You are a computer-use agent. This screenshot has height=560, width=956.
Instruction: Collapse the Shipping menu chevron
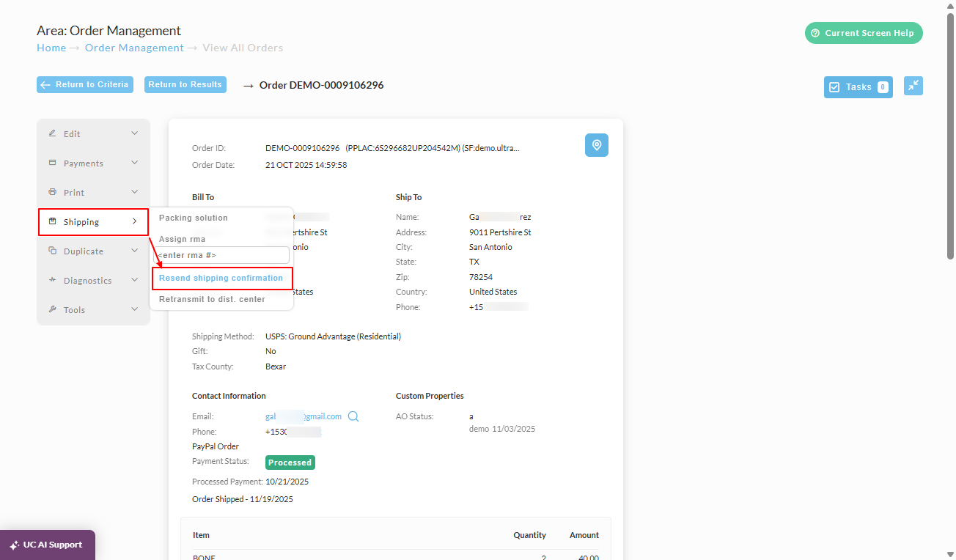tap(134, 221)
